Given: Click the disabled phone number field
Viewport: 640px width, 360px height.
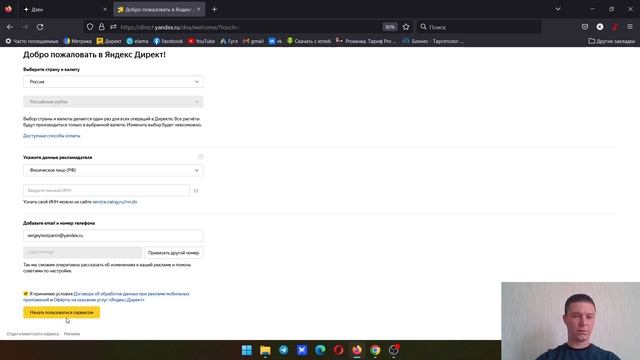Looking at the screenshot, I should pos(82,253).
